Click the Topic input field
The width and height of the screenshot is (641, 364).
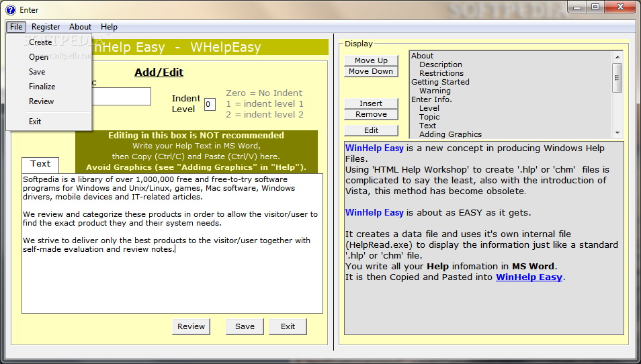[121, 97]
